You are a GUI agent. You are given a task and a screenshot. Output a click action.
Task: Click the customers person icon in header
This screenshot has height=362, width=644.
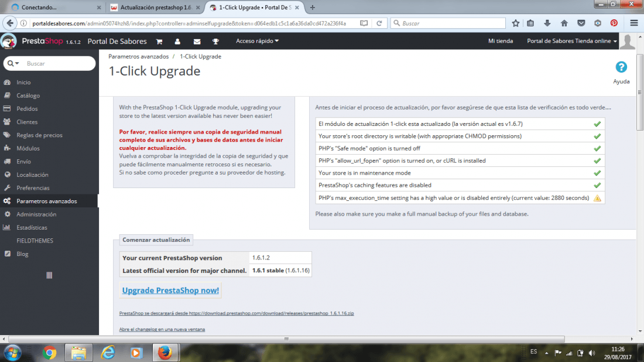[x=177, y=42]
